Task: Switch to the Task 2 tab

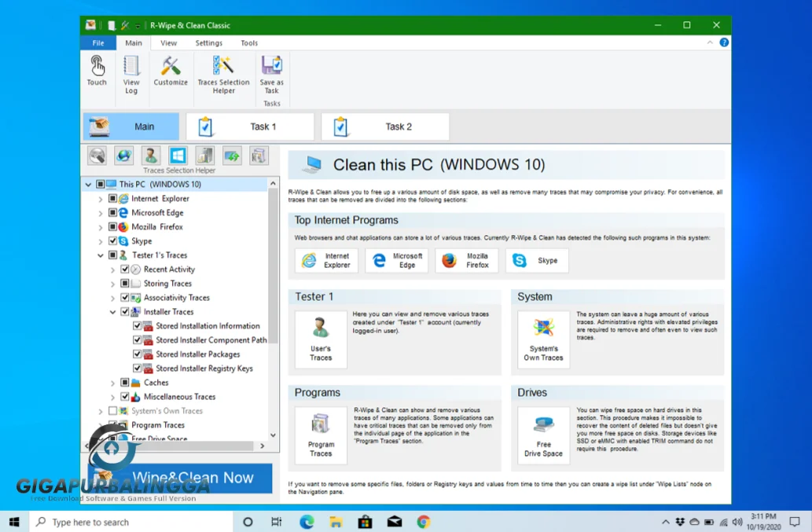Action: 384,127
